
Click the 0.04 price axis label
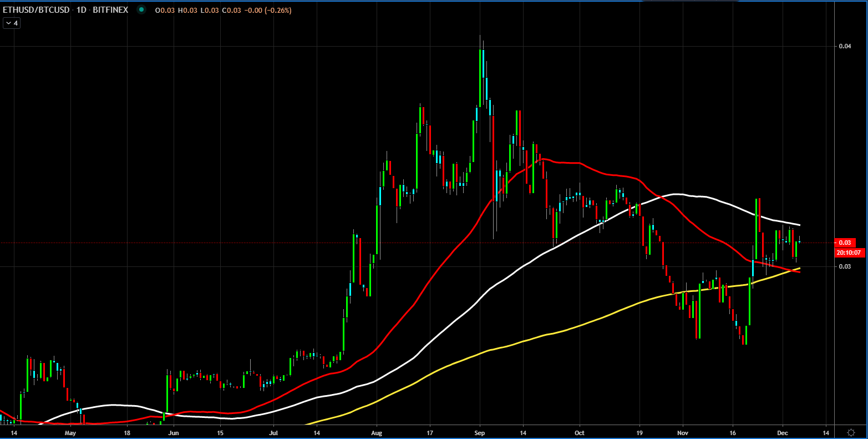(x=845, y=46)
